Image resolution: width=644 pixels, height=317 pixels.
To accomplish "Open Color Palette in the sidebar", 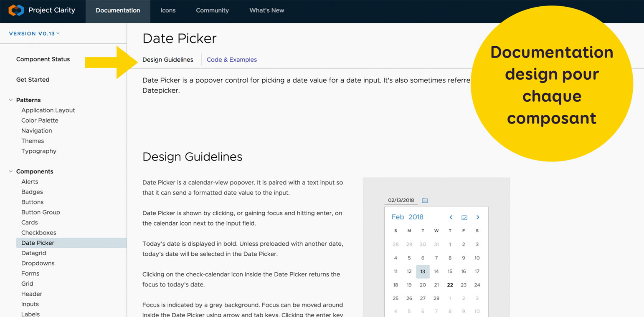I will tap(40, 121).
